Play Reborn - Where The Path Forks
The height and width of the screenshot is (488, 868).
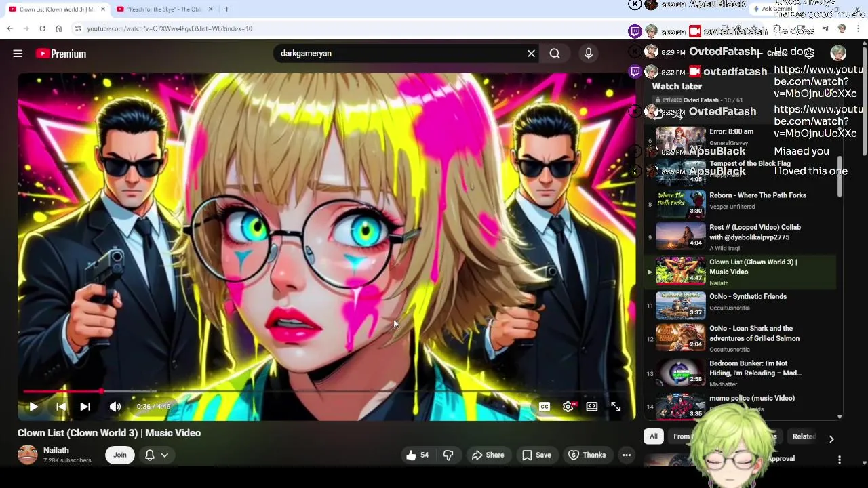[740, 204]
